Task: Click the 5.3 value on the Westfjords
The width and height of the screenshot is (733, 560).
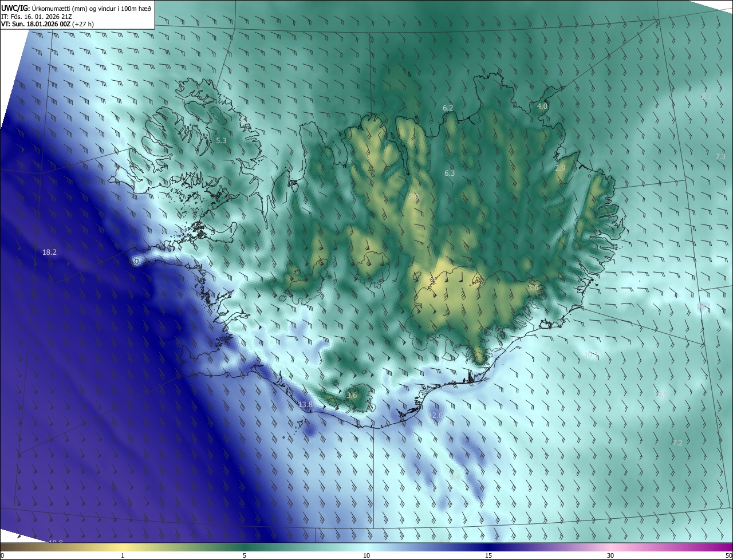Action: coord(221,140)
